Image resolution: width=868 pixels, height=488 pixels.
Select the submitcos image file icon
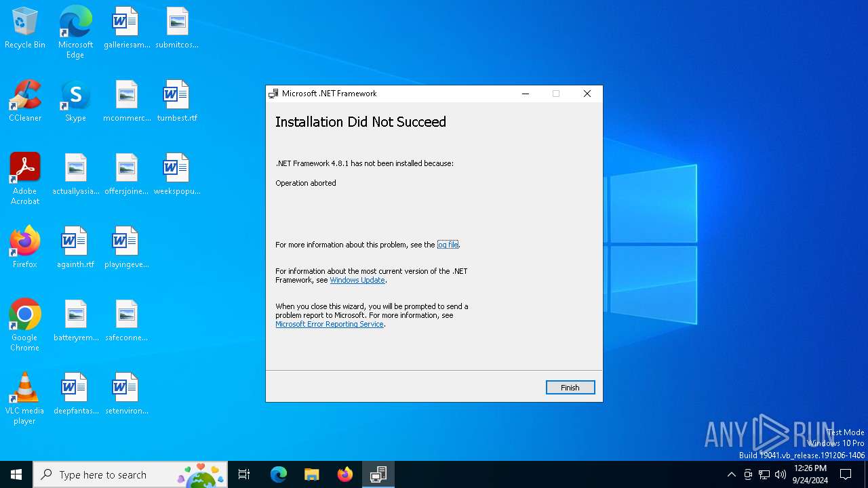coord(177,28)
